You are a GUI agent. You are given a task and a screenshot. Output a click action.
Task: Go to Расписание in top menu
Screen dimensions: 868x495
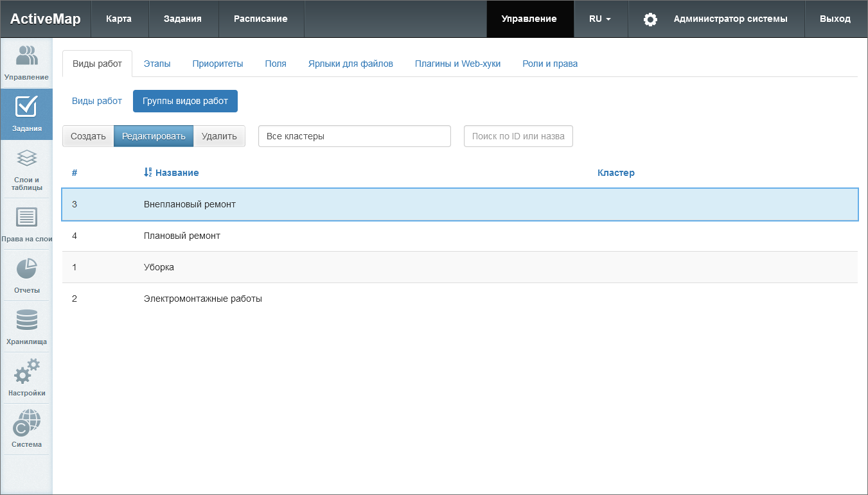260,19
